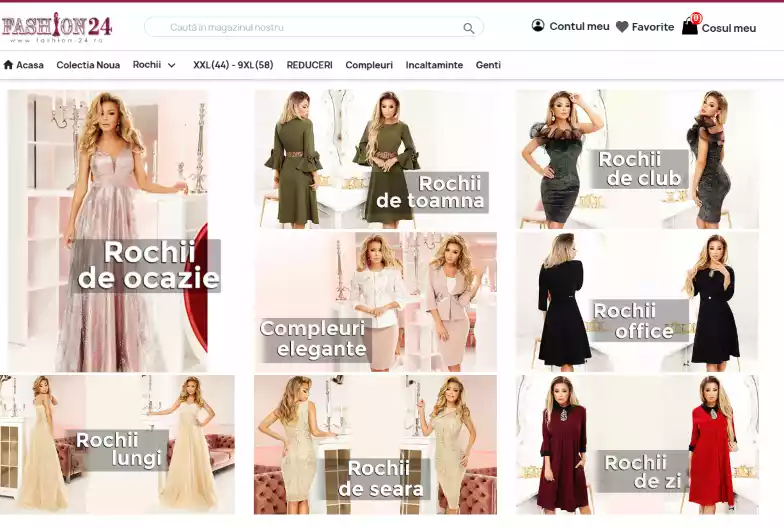The height and width of the screenshot is (528, 784).
Task: Click the search magnifier icon
Action: point(468,28)
